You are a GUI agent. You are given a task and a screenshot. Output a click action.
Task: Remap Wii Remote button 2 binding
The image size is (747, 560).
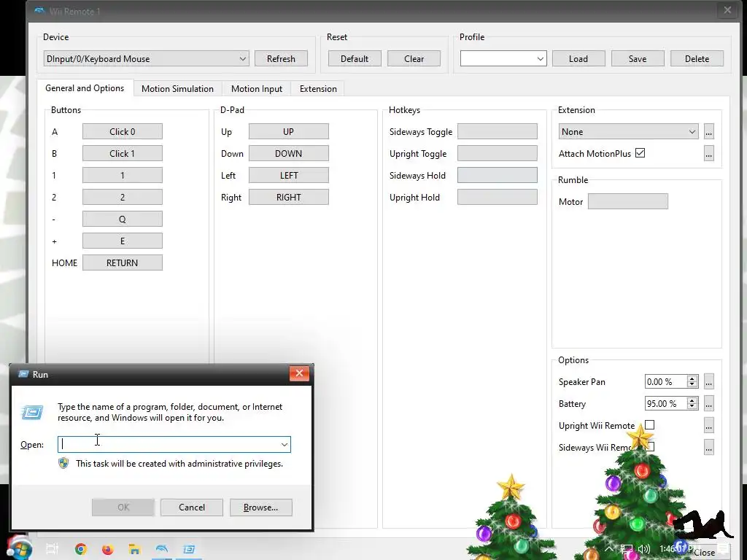click(x=123, y=197)
